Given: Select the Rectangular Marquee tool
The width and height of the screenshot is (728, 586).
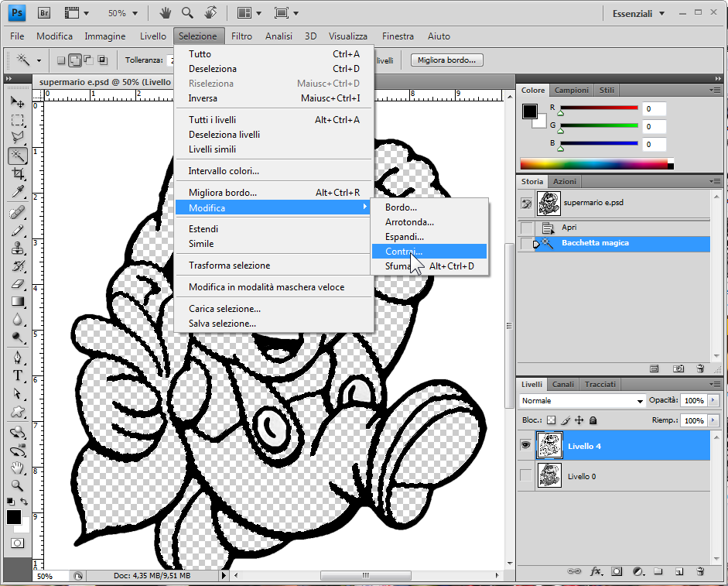Looking at the screenshot, I should point(17,120).
